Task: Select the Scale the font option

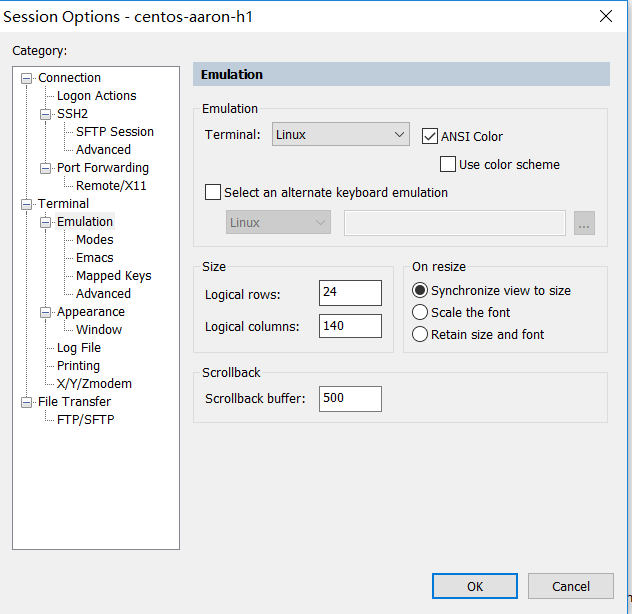Action: (420, 312)
